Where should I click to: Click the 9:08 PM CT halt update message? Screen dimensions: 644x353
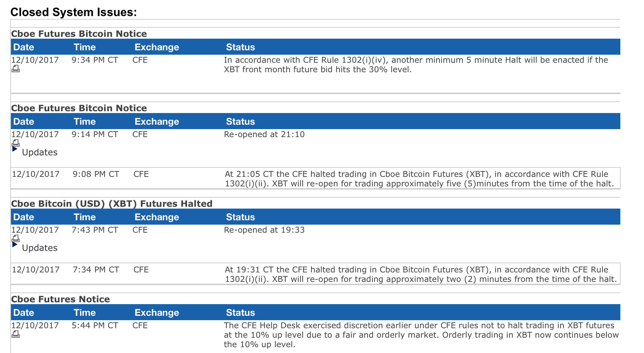(x=419, y=179)
